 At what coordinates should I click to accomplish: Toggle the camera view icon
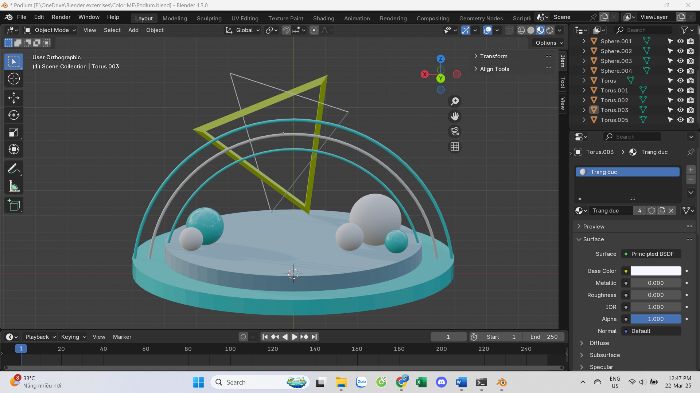[454, 131]
